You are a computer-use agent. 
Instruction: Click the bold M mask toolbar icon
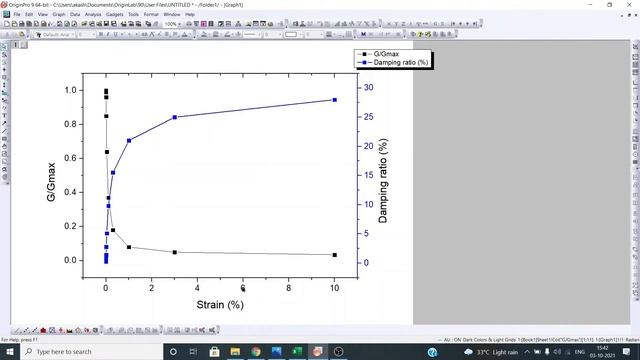click(x=363, y=35)
